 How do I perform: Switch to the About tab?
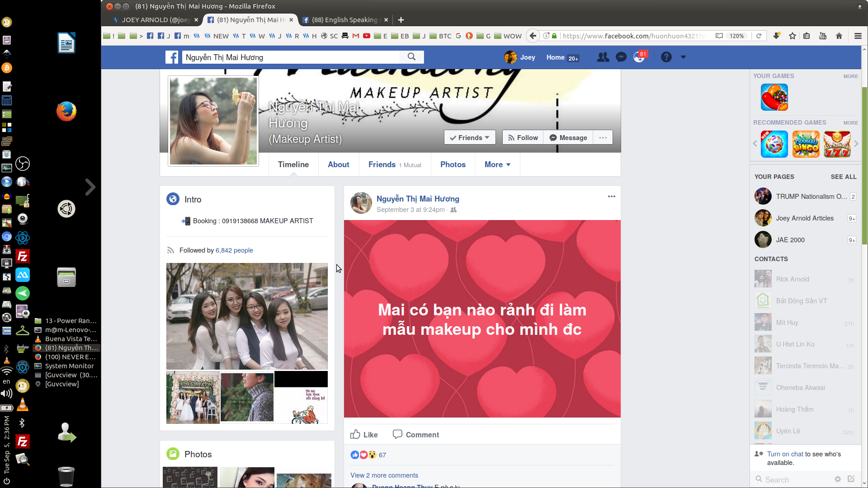pos(339,164)
